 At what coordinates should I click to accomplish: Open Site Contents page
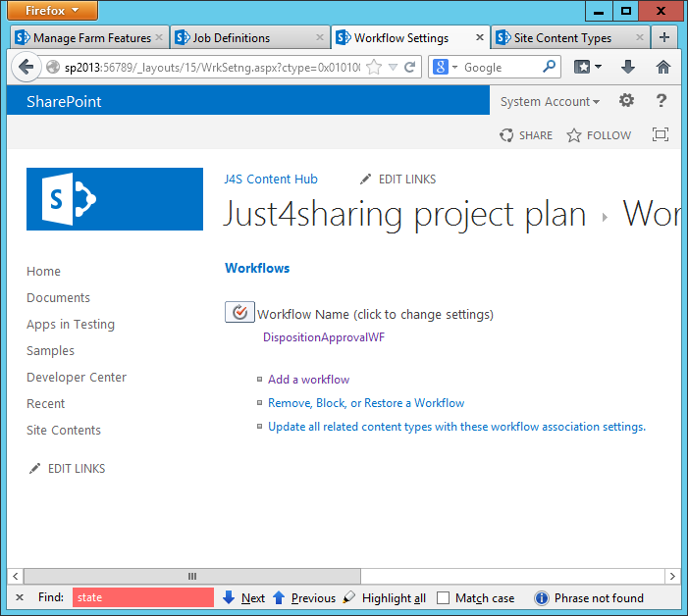click(64, 430)
